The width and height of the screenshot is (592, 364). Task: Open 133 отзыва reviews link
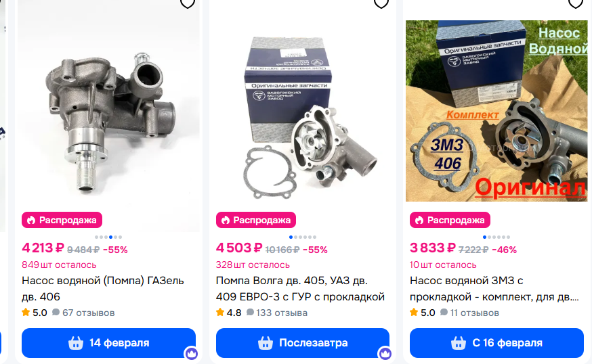click(x=277, y=313)
